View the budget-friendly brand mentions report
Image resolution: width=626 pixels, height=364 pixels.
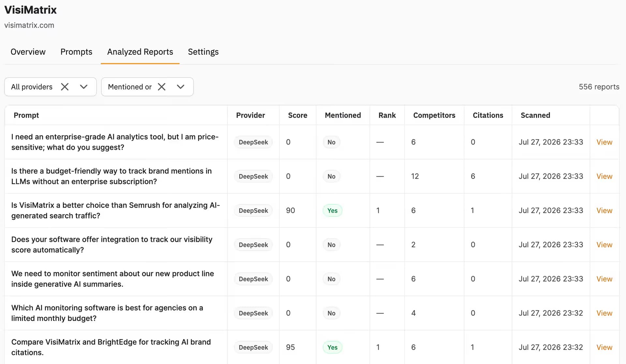point(604,176)
